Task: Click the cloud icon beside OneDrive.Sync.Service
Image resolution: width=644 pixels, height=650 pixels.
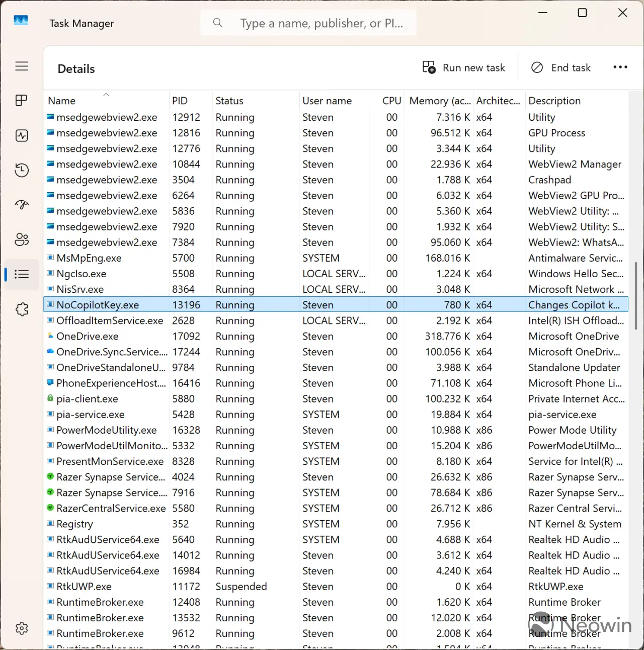Action: point(50,351)
